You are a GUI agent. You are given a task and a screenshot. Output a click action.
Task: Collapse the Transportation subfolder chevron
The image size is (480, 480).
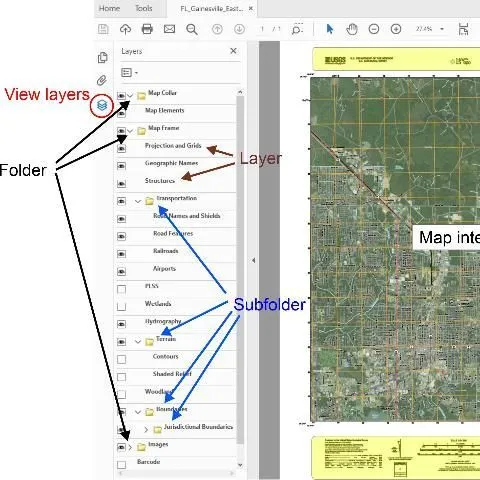(138, 201)
